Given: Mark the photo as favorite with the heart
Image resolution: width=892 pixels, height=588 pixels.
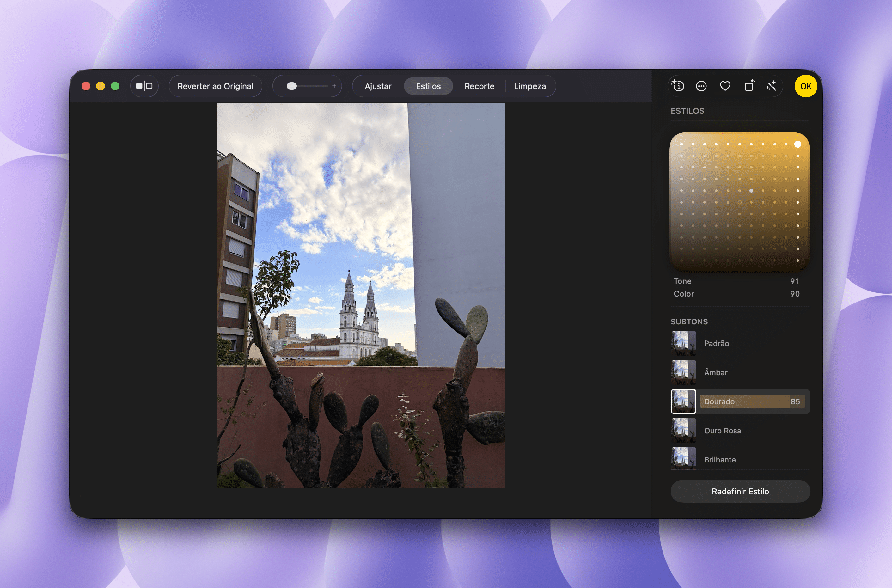Looking at the screenshot, I should click(725, 86).
